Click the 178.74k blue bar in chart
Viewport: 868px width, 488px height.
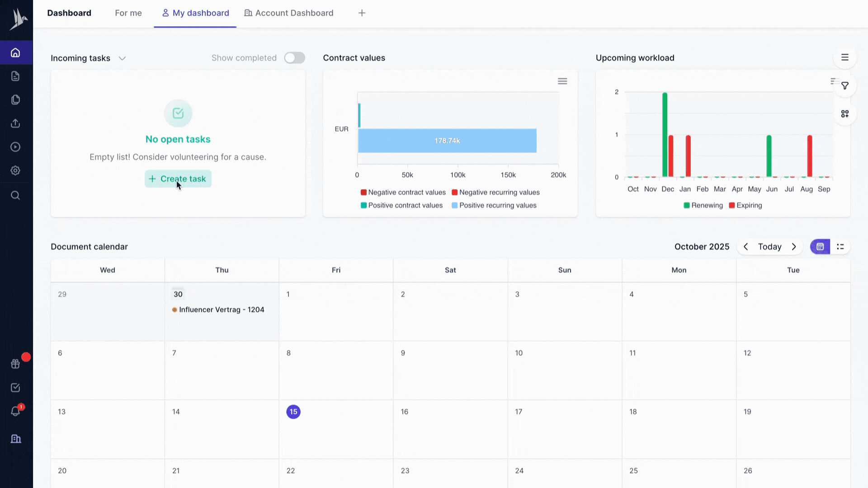point(447,141)
